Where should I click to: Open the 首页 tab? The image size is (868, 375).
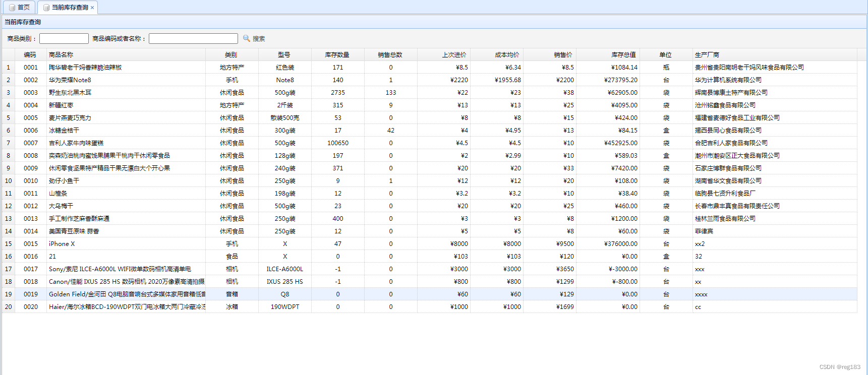(19, 7)
